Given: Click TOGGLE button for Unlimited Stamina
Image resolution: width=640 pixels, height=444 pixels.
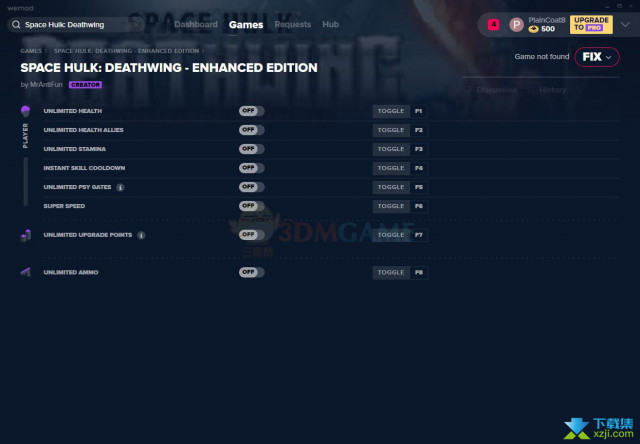Looking at the screenshot, I should pyautogui.click(x=391, y=149).
